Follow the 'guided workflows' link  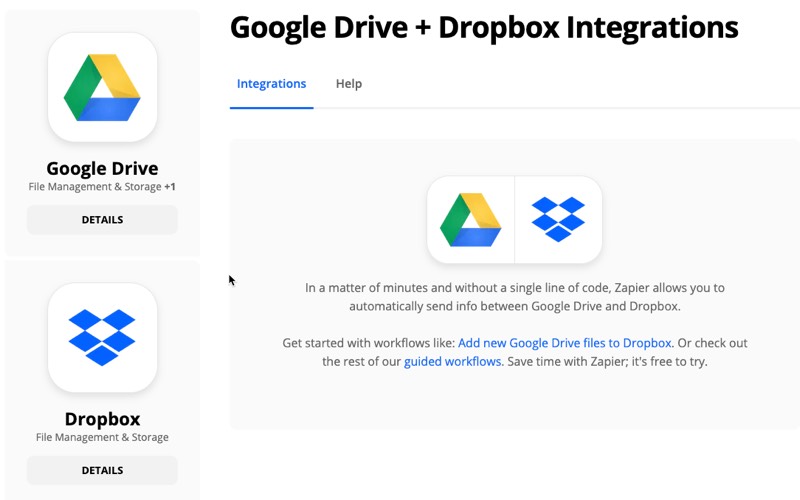point(453,362)
